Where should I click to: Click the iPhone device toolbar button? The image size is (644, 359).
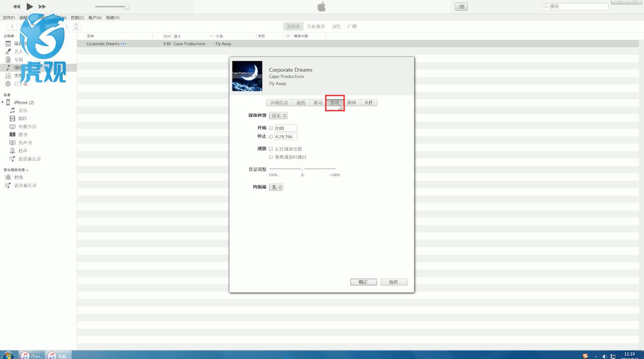pos(76,26)
